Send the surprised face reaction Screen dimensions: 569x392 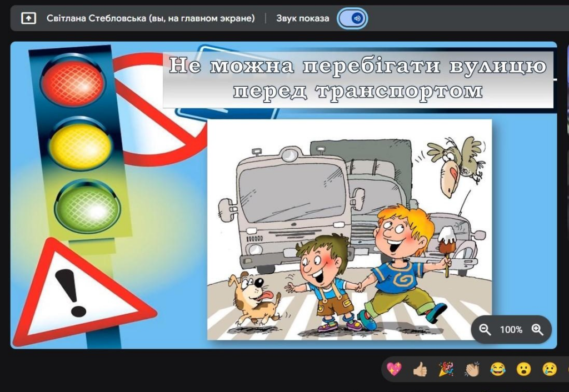pos(523,369)
